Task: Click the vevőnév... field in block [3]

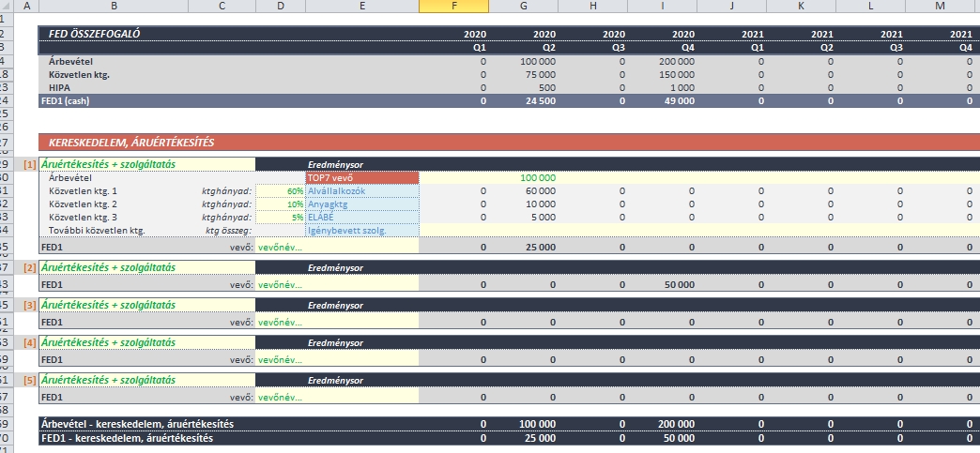Action: (x=337, y=323)
